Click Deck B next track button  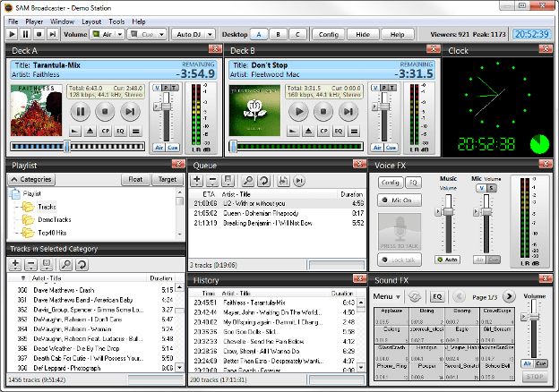(x=348, y=112)
